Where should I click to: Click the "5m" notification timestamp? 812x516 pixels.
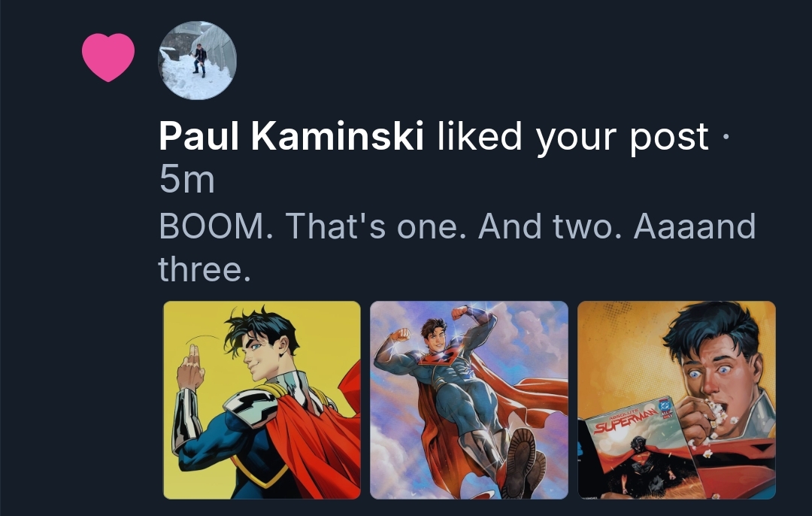click(x=186, y=180)
